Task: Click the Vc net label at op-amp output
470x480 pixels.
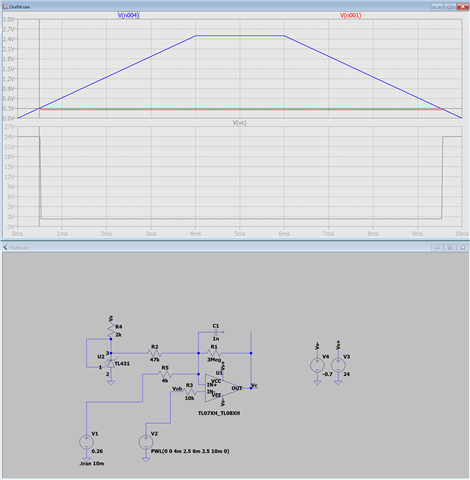Action: 254,385
